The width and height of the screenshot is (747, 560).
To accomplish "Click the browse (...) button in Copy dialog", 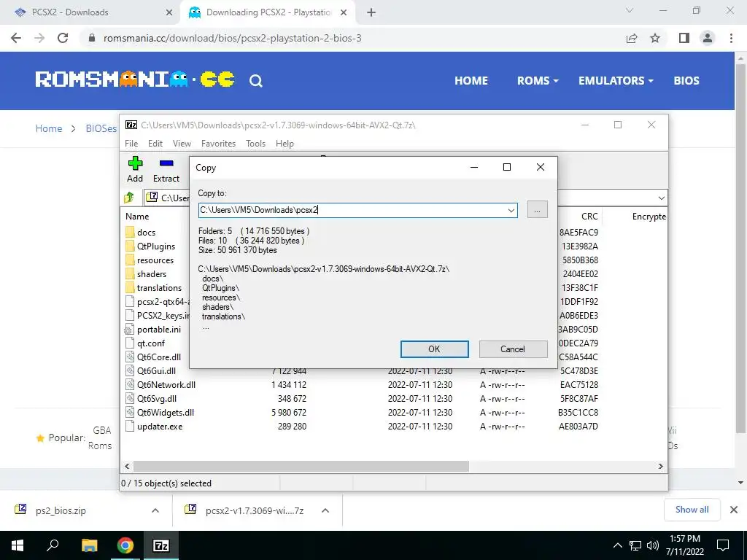I will point(538,210).
